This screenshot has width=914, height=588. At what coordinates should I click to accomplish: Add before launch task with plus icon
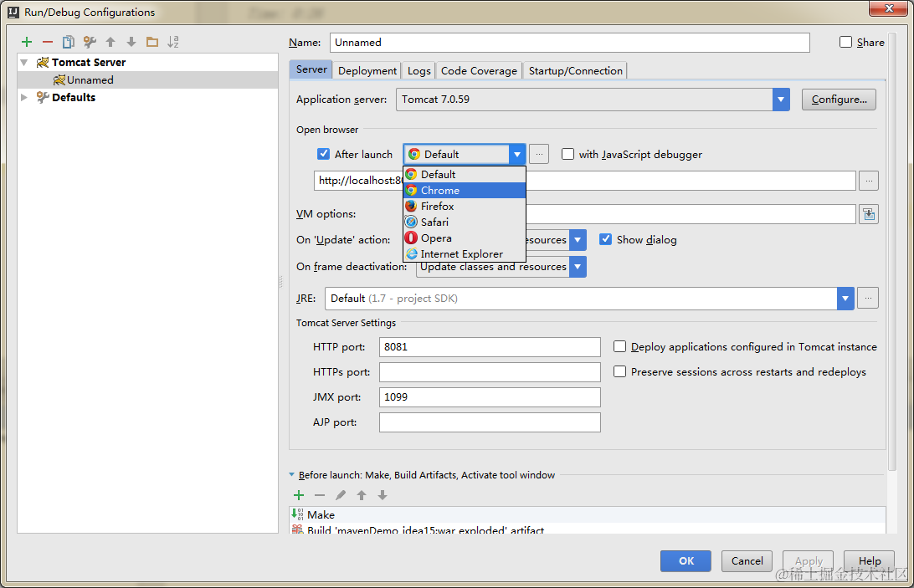coord(299,495)
